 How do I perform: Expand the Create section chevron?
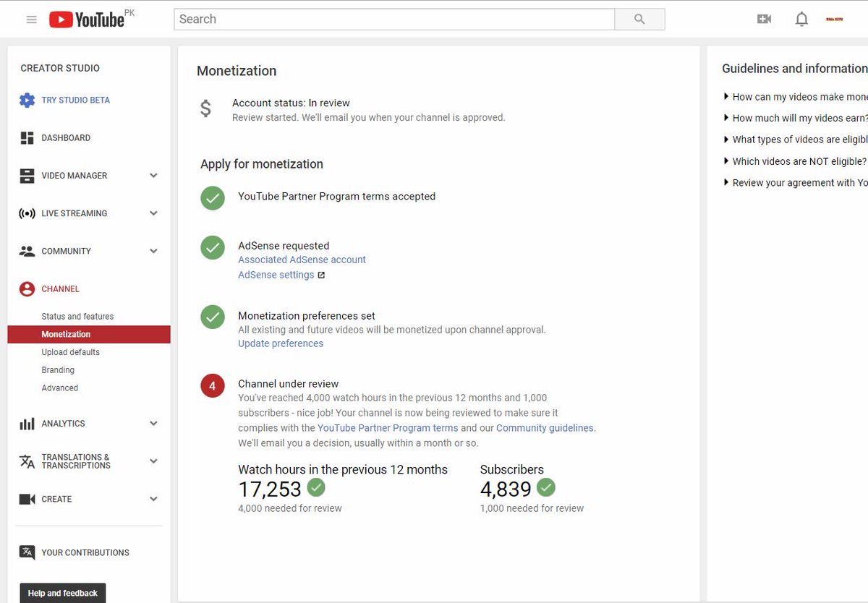coord(153,499)
